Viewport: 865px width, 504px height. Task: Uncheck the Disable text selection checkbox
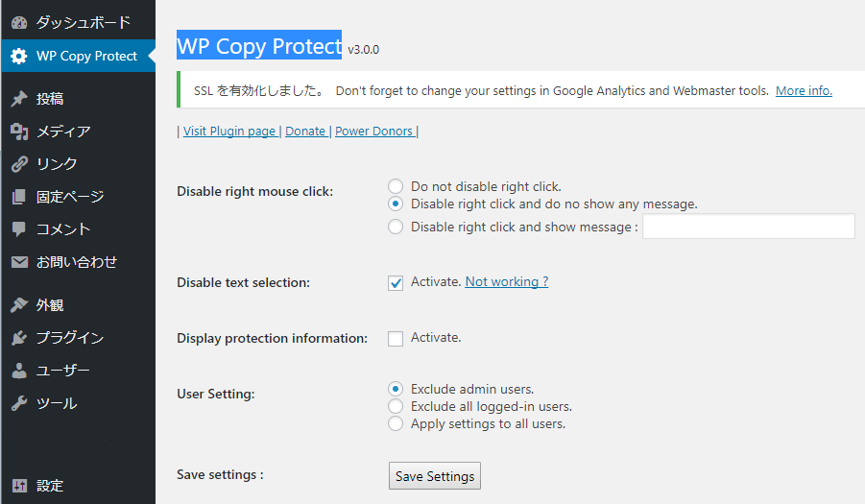click(x=396, y=283)
